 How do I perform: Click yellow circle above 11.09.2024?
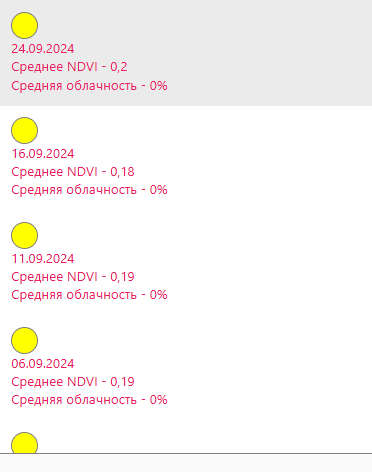tap(24, 235)
